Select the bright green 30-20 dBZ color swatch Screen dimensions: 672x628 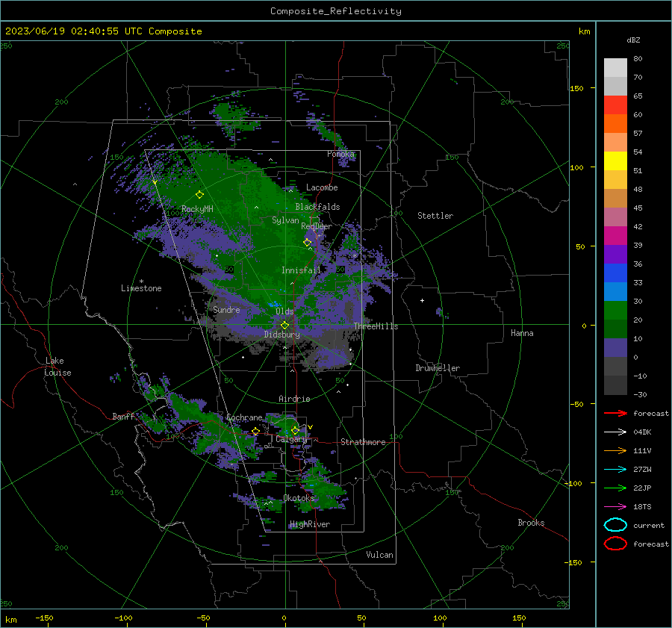[615, 311]
